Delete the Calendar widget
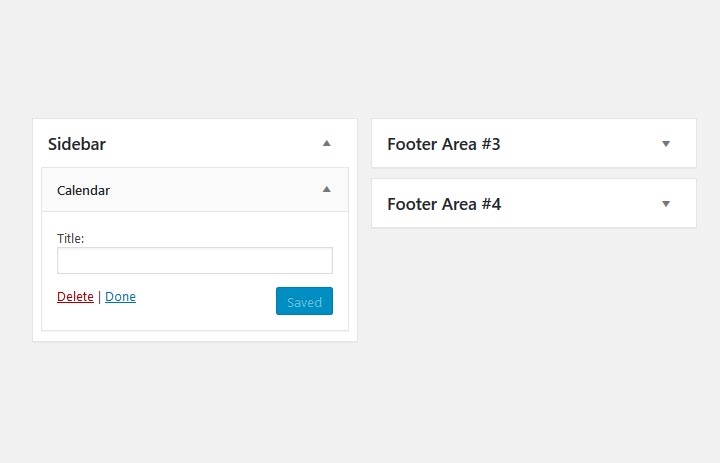The height and width of the screenshot is (463, 720). (75, 297)
